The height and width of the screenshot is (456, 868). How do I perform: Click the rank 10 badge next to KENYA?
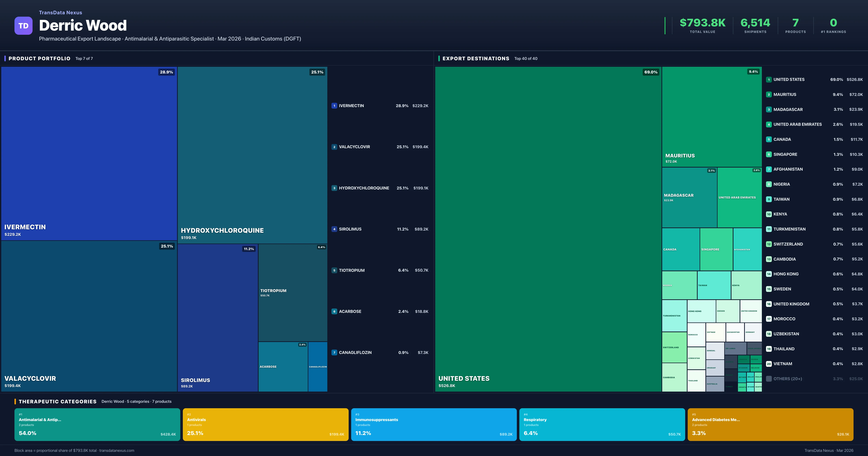tap(769, 214)
